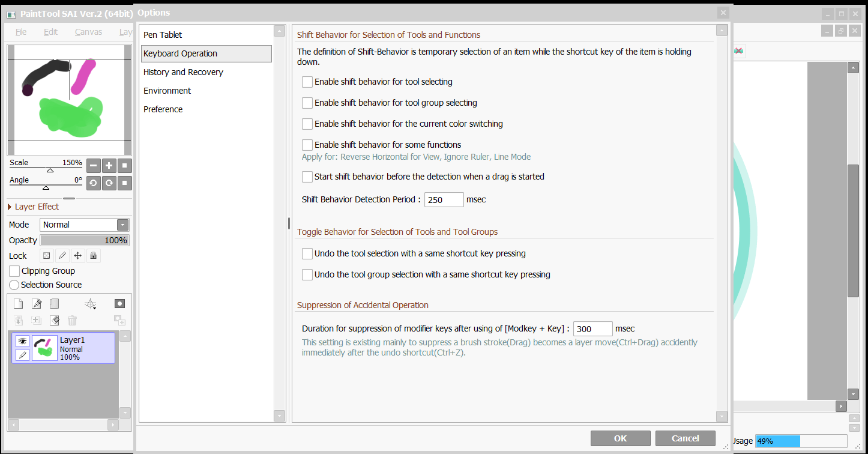Select History and Recovery options category
Screen dimensions: 868x454
[x=206, y=72]
